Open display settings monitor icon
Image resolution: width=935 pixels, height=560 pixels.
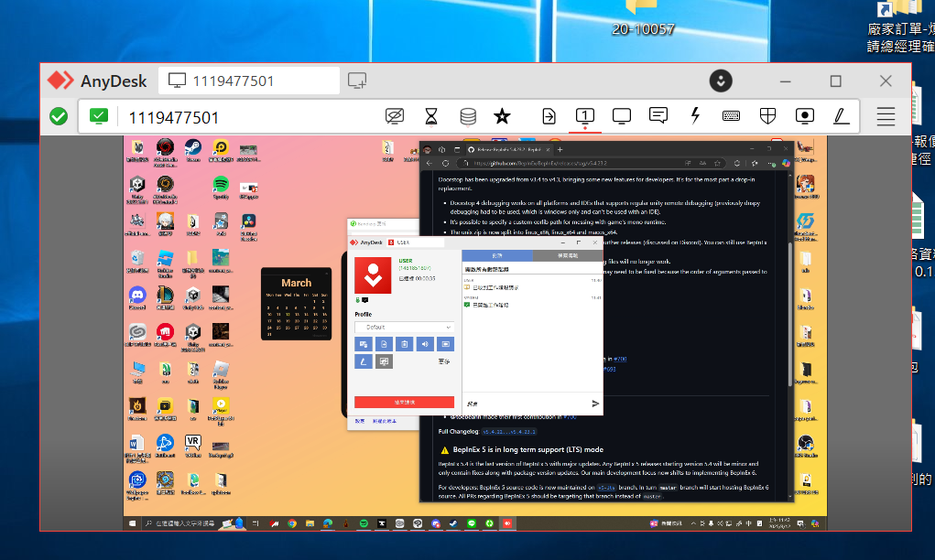621,116
